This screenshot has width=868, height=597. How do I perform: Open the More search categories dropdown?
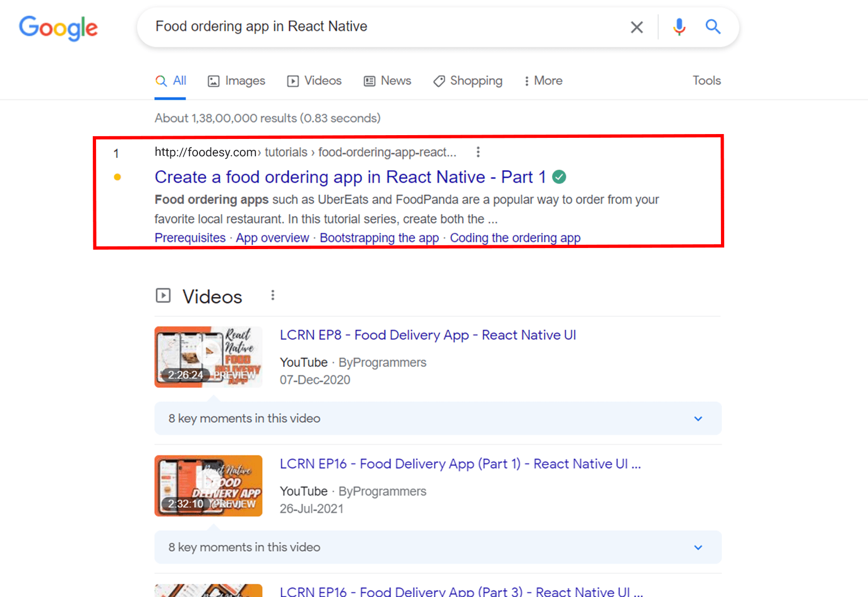(542, 80)
